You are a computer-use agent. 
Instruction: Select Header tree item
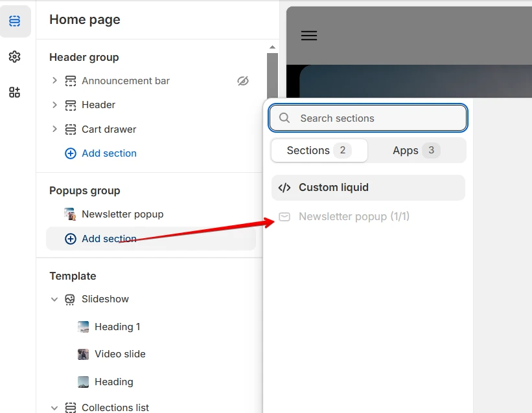pos(98,105)
